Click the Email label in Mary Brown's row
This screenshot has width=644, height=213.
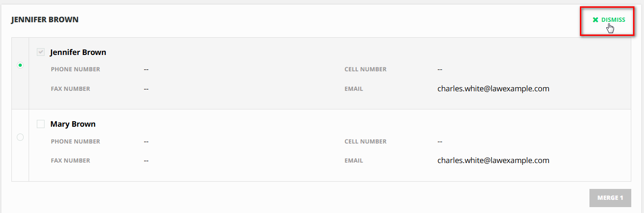[x=354, y=161]
